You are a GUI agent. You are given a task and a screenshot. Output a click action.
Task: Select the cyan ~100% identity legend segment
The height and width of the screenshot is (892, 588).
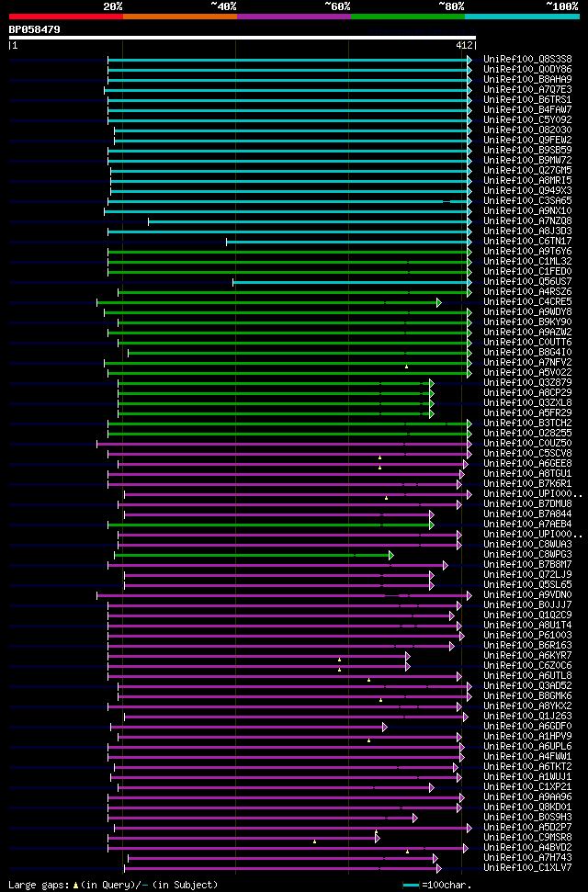click(x=523, y=17)
